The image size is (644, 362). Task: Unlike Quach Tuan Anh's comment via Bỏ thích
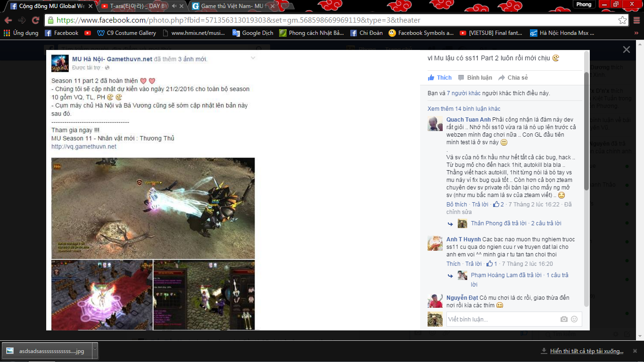pos(456,205)
